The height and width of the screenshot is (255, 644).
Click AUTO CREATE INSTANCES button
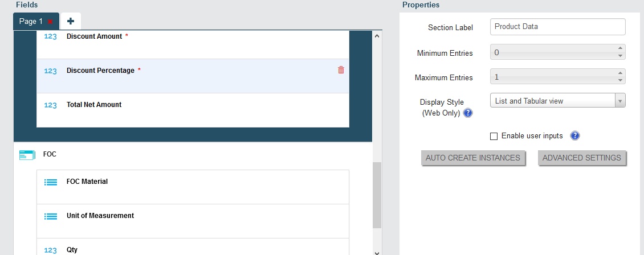(472, 158)
